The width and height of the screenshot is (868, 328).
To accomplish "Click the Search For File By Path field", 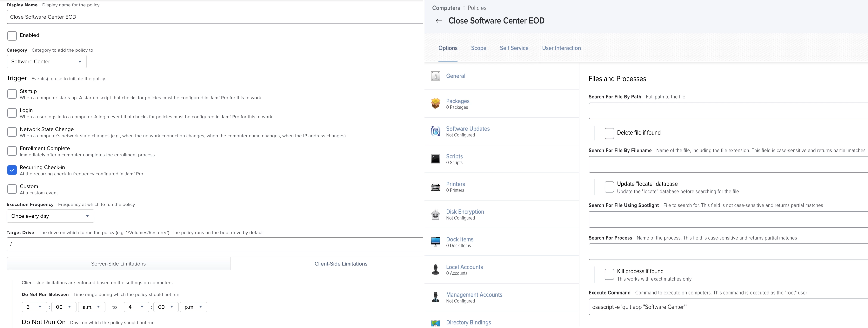I will [x=728, y=111].
